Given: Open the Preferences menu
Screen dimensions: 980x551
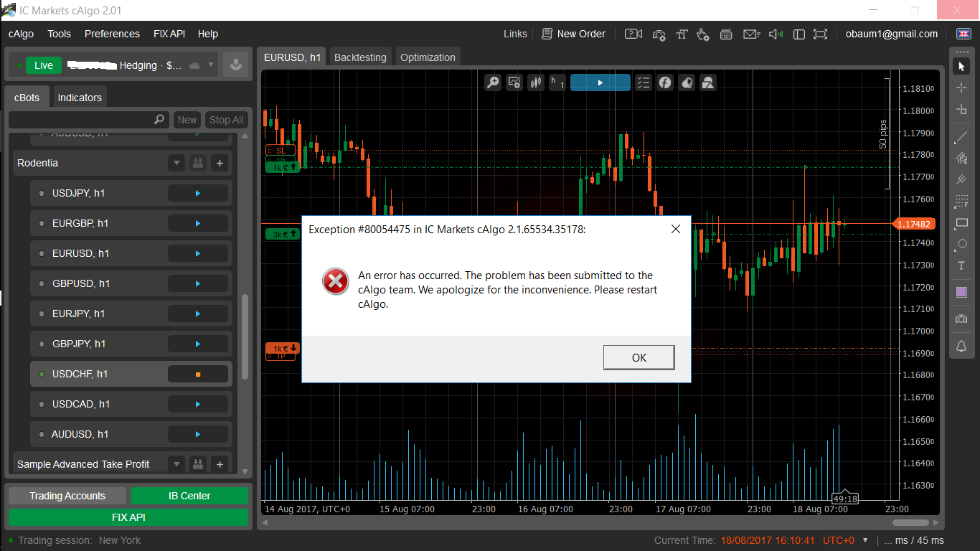Looking at the screenshot, I should (112, 34).
